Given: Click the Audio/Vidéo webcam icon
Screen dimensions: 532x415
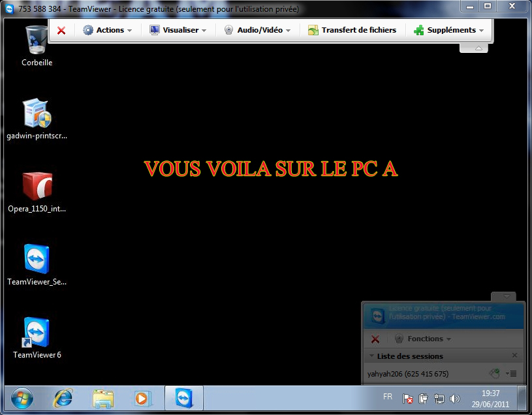Looking at the screenshot, I should [x=229, y=30].
